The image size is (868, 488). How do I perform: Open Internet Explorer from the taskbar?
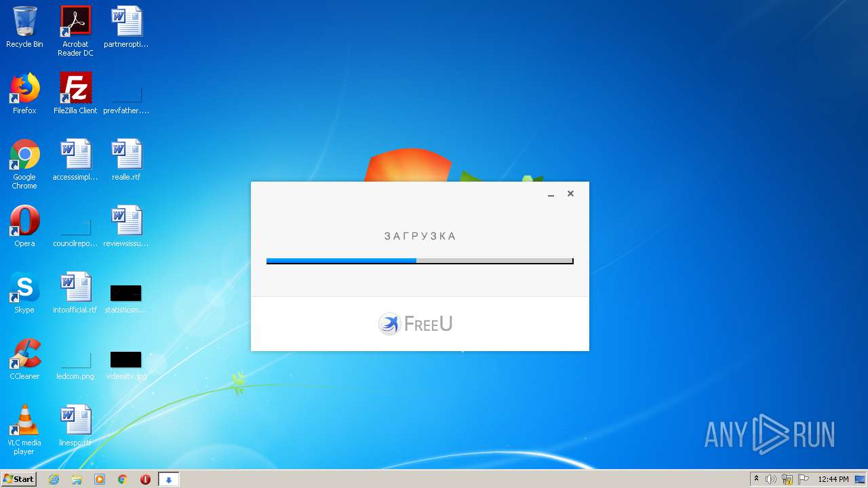[54, 479]
